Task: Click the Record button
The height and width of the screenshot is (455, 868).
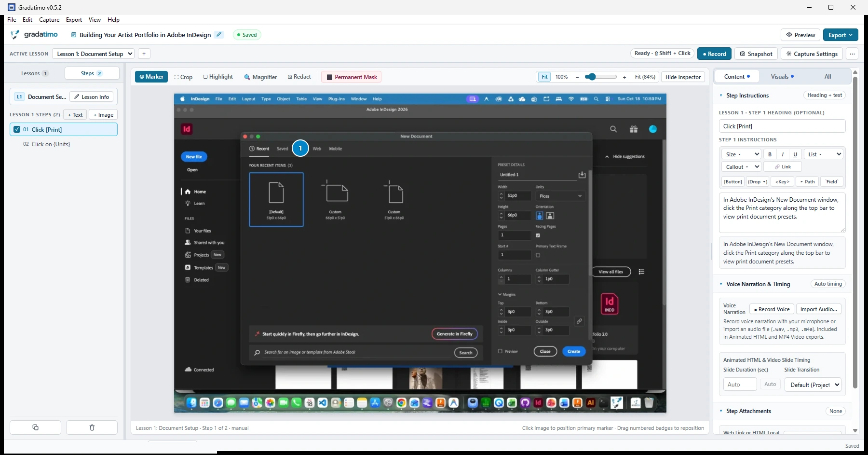Action: [714, 54]
